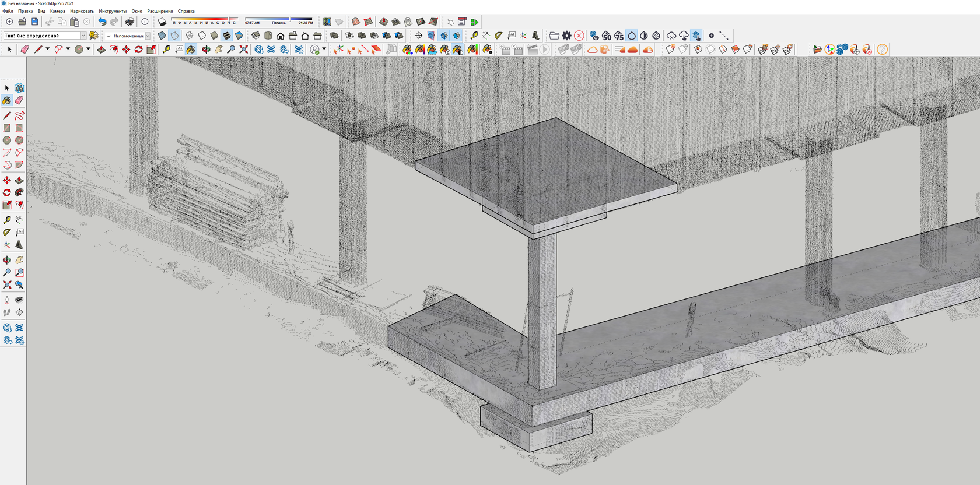Open the Правка menu
This screenshot has height=485, width=980.
coord(25,11)
